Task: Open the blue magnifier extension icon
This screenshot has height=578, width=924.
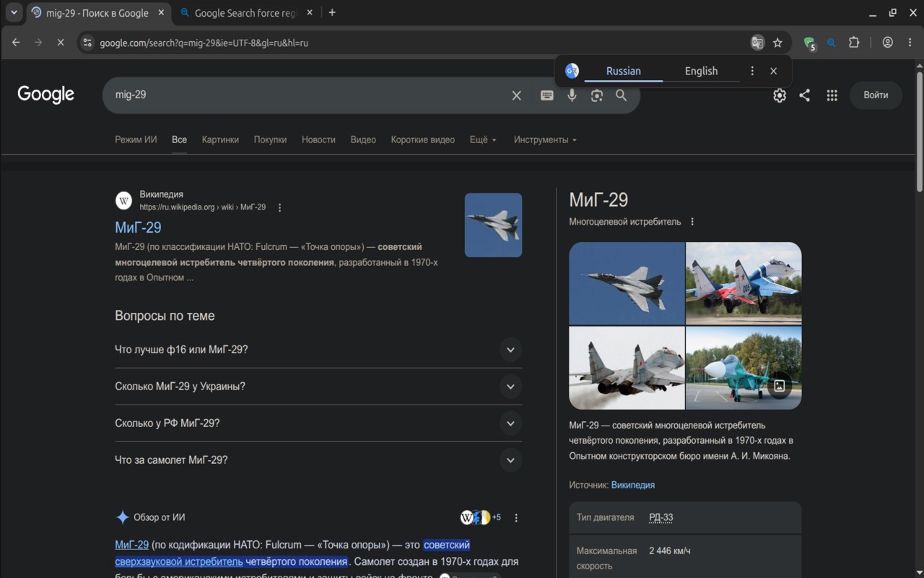Action: tap(832, 43)
